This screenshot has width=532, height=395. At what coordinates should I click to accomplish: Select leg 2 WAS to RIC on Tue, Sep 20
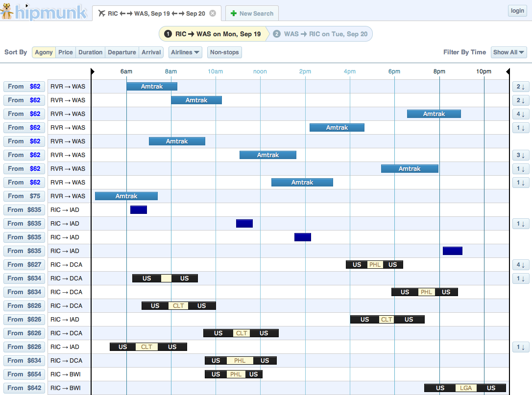pyautogui.click(x=321, y=34)
